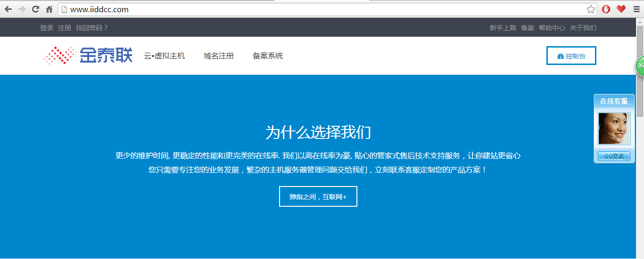Click the red heart extension icon
The width and height of the screenshot is (644, 259).
621,9
